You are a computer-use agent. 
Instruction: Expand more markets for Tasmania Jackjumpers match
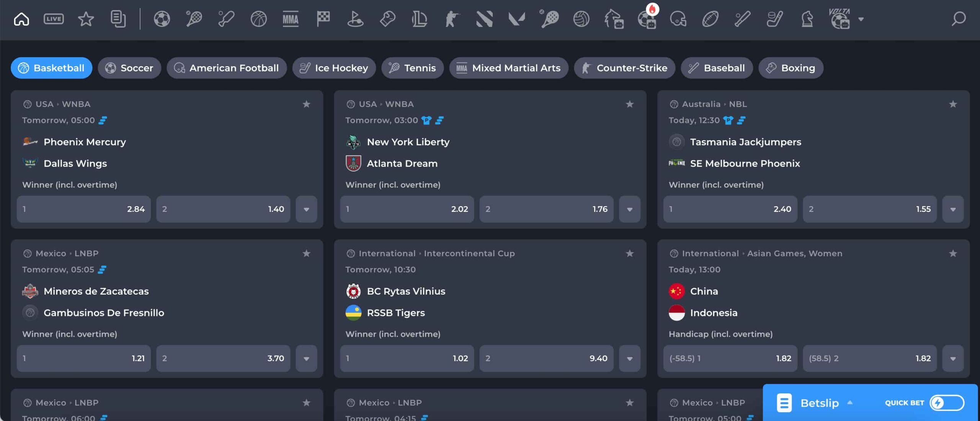(953, 209)
